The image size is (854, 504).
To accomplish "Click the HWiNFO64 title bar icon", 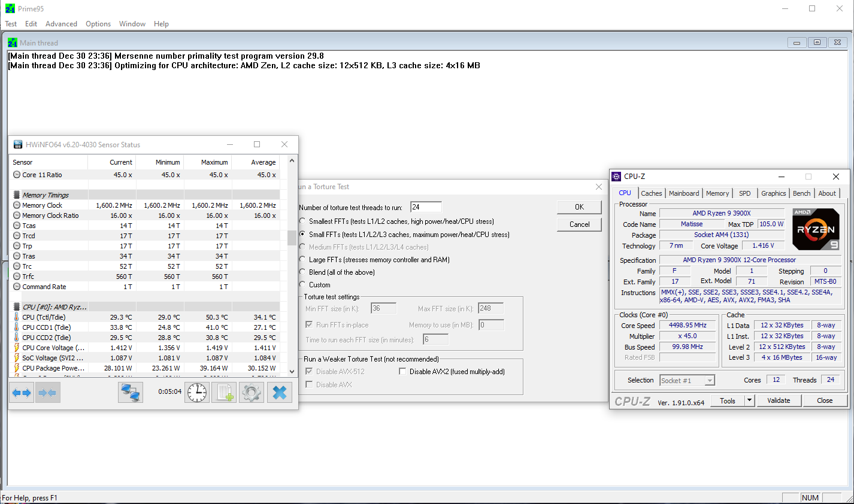I will click(x=18, y=144).
